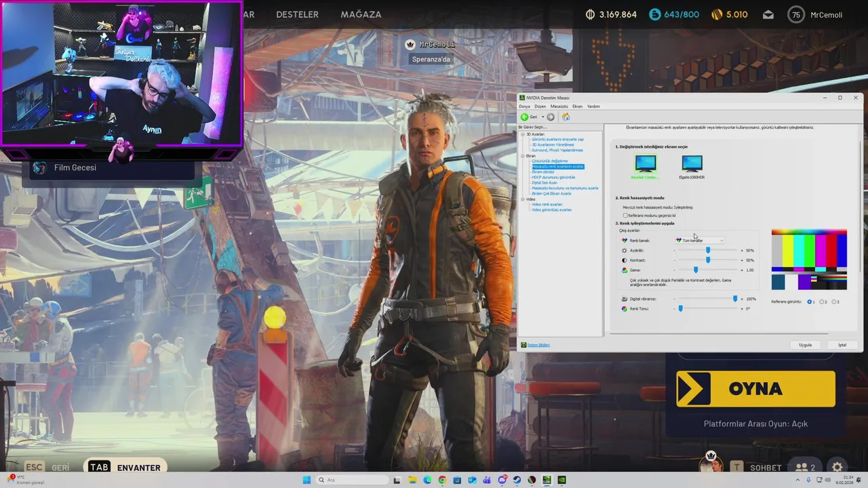Collapse the Video tree node

tap(523, 199)
